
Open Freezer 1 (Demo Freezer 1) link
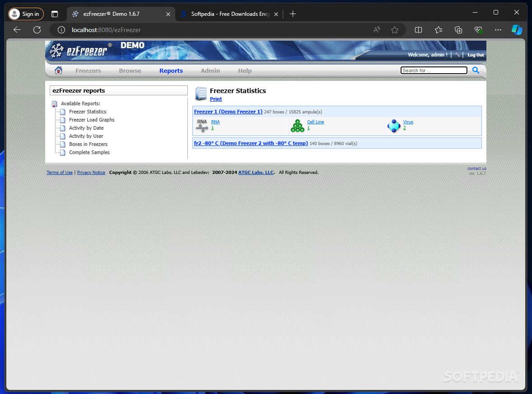point(228,112)
